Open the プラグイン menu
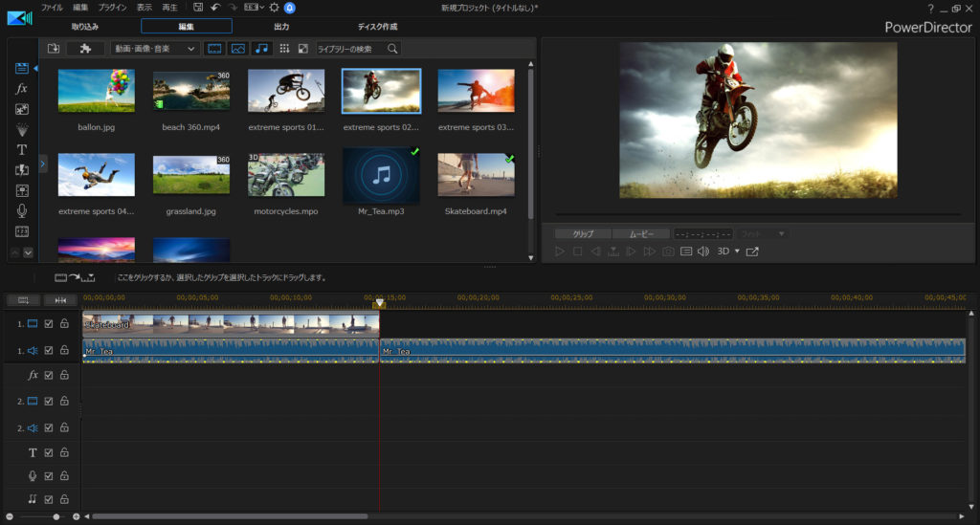980x525 pixels. coord(112,8)
